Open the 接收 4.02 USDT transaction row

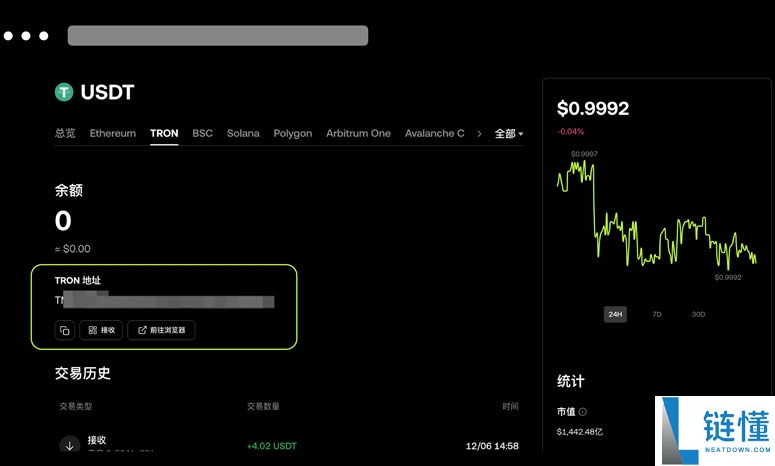(x=288, y=445)
